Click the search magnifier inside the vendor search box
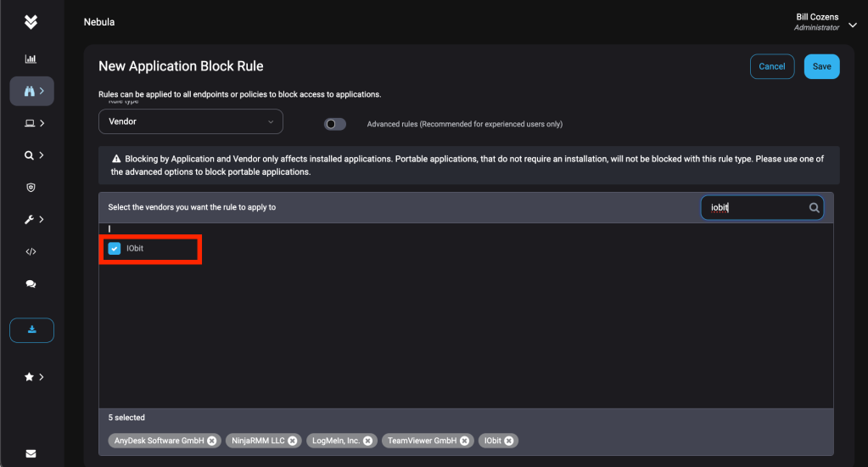The width and height of the screenshot is (868, 467). [x=814, y=208]
